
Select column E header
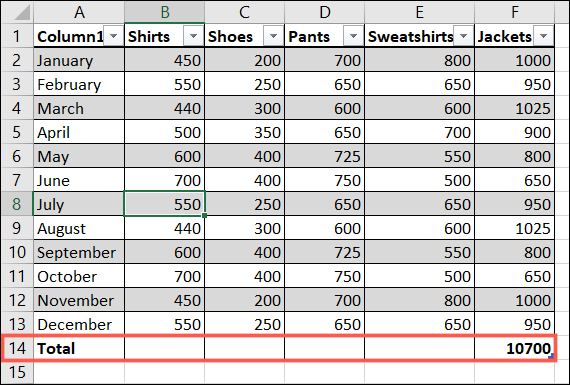click(x=420, y=12)
